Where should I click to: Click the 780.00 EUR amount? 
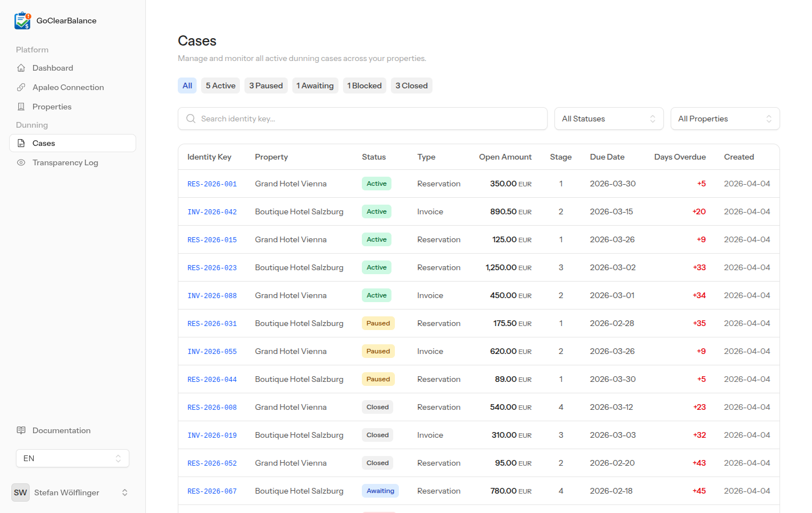point(511,491)
